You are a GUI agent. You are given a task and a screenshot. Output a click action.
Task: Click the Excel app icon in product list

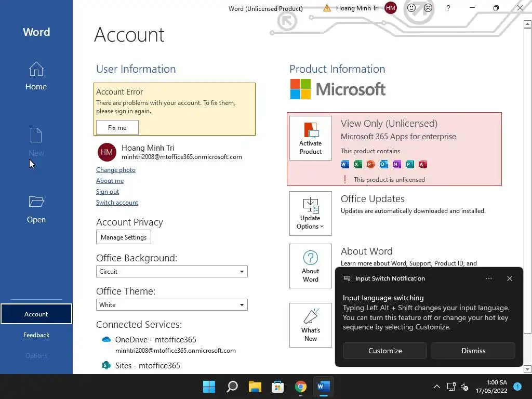click(x=357, y=165)
